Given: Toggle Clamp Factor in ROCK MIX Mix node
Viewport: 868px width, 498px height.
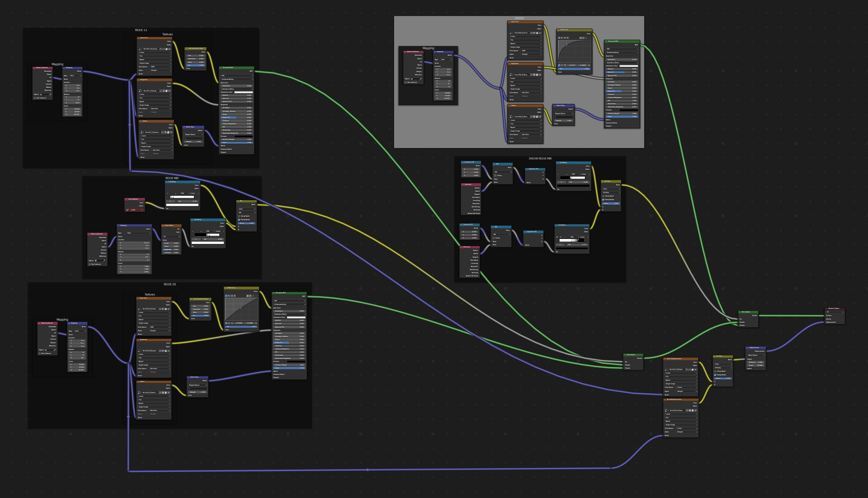Looking at the screenshot, I should tap(239, 220).
